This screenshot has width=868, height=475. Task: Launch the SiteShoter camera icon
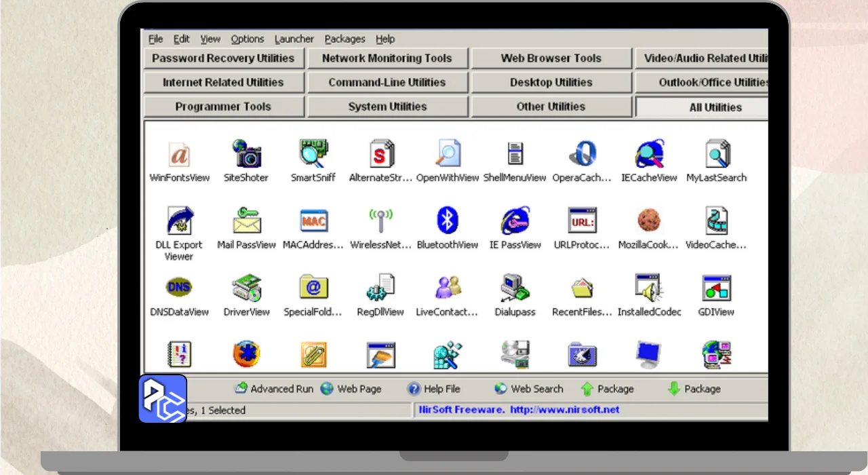[x=246, y=154]
